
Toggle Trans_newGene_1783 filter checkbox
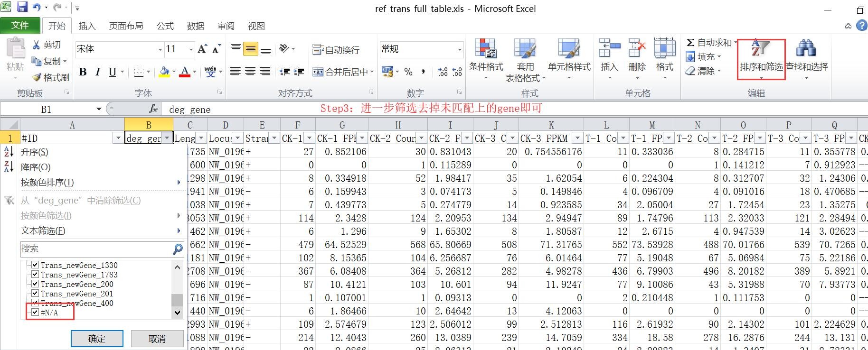click(x=35, y=274)
